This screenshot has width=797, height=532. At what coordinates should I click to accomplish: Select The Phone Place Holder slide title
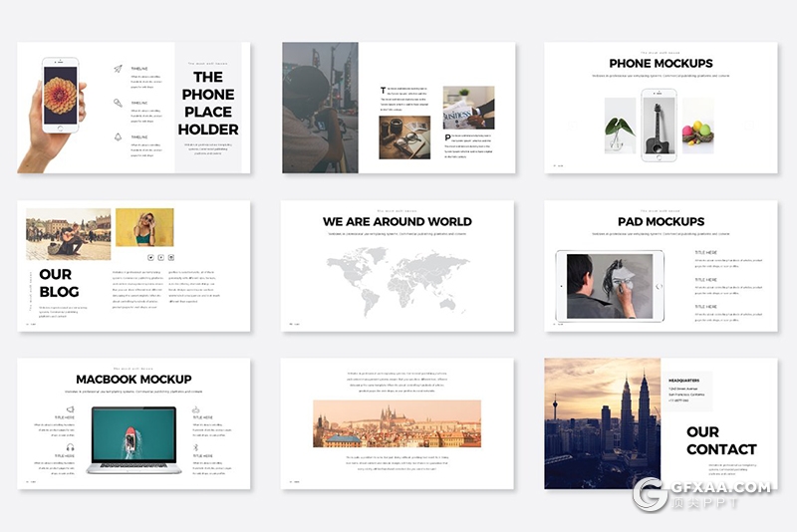point(208,103)
